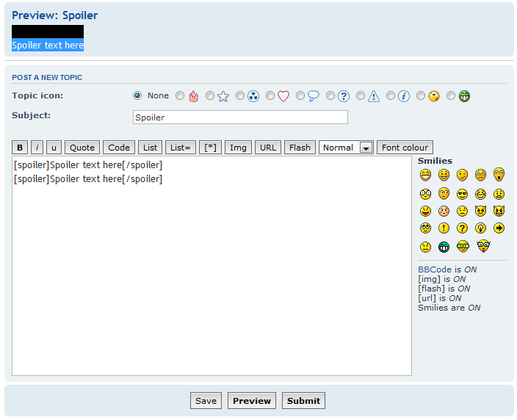
Task: Insert the sad frowning smiley
Action: click(480, 175)
